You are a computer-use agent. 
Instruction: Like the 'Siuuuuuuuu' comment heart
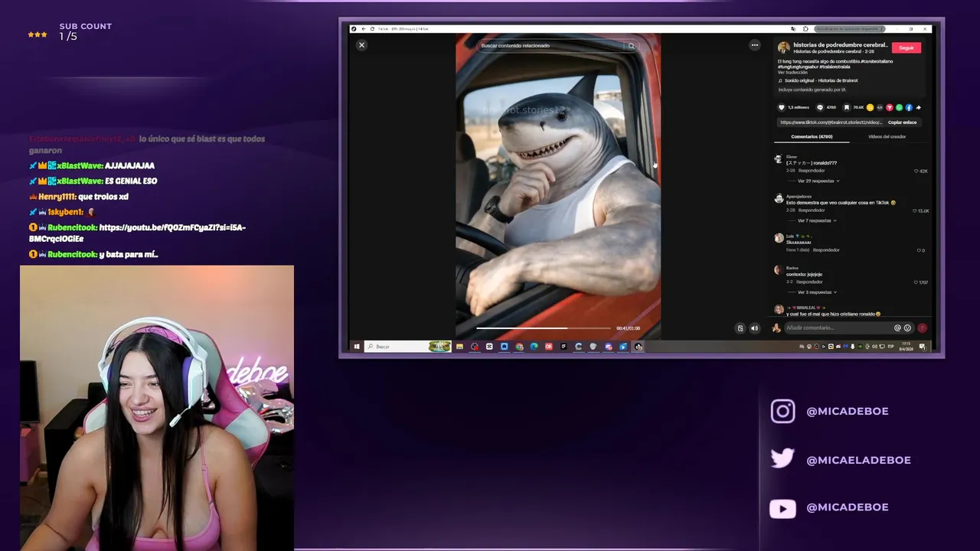(x=919, y=250)
